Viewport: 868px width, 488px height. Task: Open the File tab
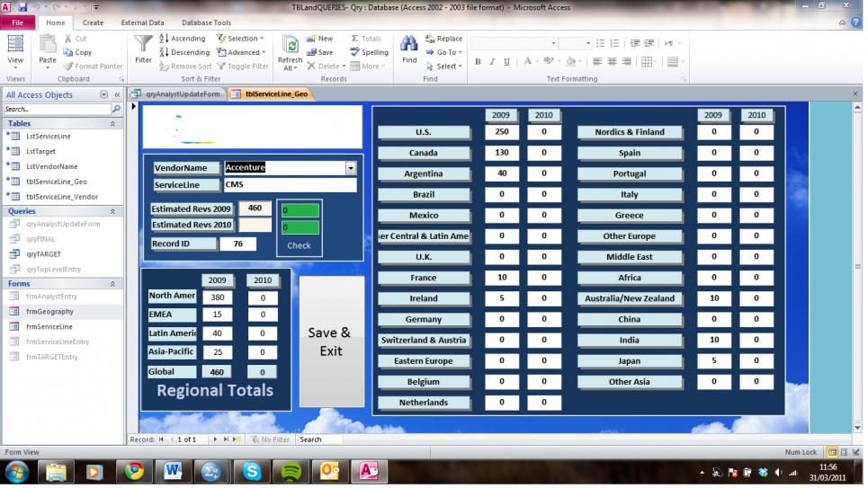pos(18,22)
